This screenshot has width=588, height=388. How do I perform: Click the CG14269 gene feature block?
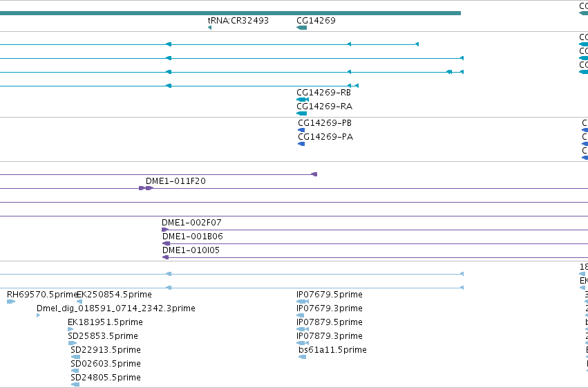[301, 28]
